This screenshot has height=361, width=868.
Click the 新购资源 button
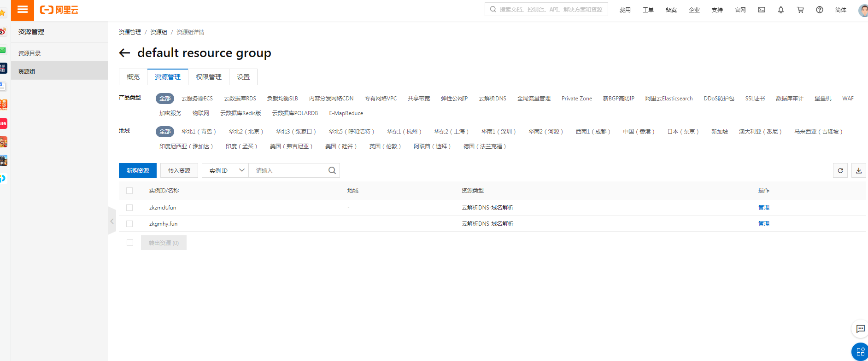pos(138,170)
